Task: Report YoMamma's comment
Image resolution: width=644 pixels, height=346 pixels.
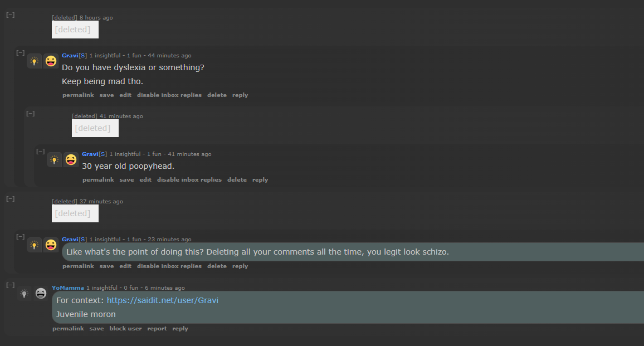Action: pyautogui.click(x=157, y=328)
